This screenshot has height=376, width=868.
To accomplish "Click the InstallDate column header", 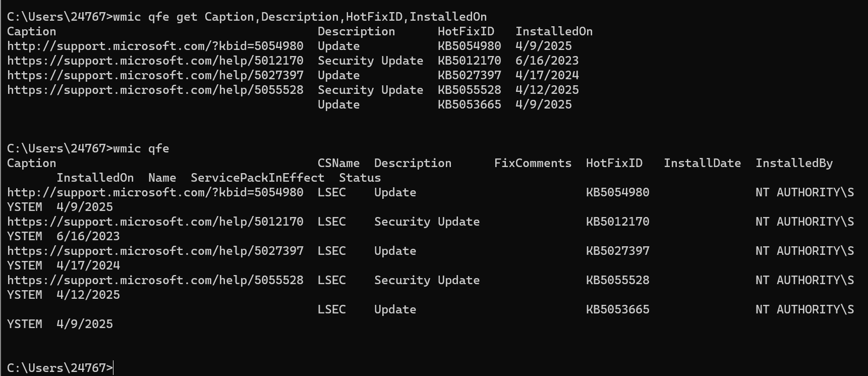I will [x=702, y=163].
